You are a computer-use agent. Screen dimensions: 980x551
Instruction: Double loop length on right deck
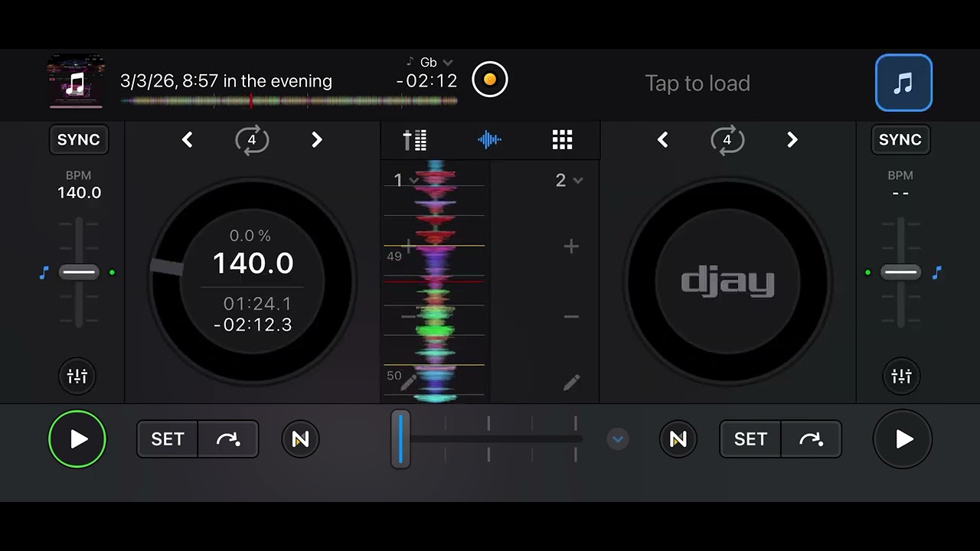tap(792, 139)
